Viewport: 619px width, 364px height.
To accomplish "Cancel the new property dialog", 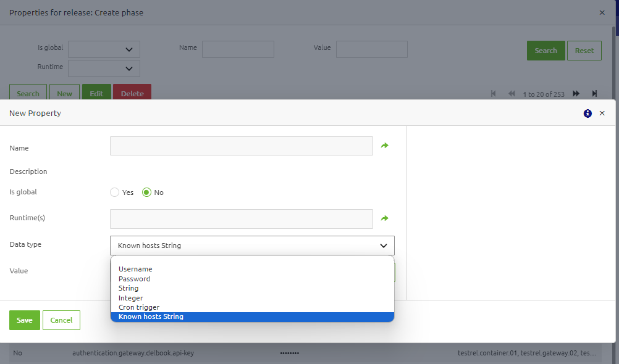I will (61, 320).
